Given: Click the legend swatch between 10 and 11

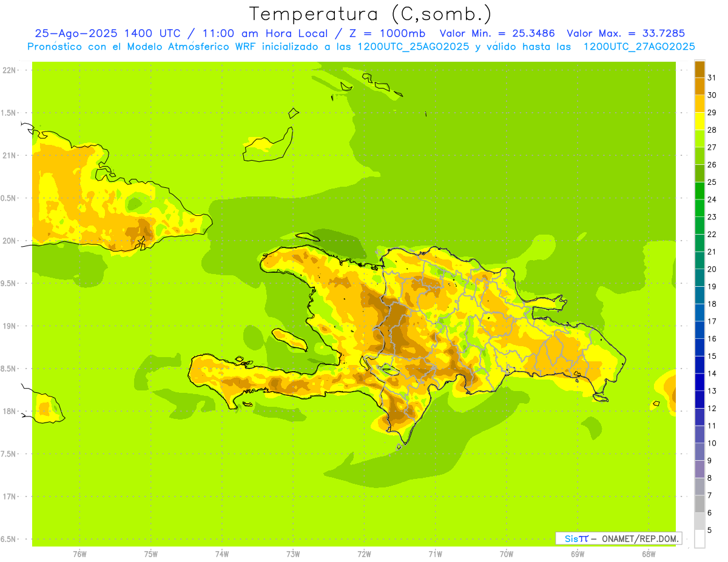Looking at the screenshot, I should [699, 434].
